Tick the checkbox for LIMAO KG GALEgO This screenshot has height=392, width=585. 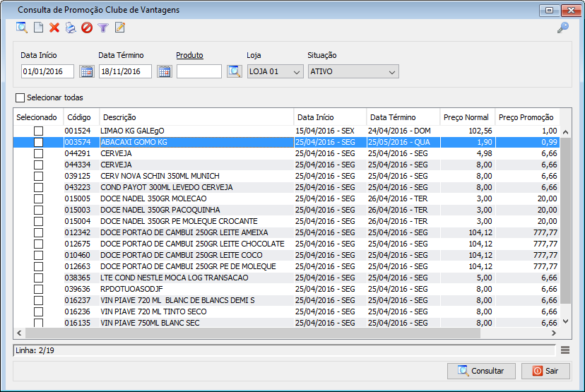click(38, 131)
